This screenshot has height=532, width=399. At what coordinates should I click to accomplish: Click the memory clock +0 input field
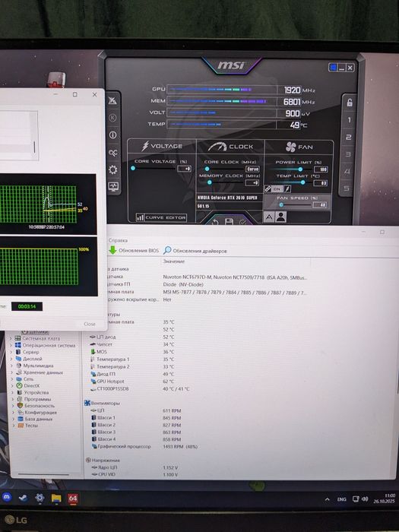pyautogui.click(x=252, y=182)
